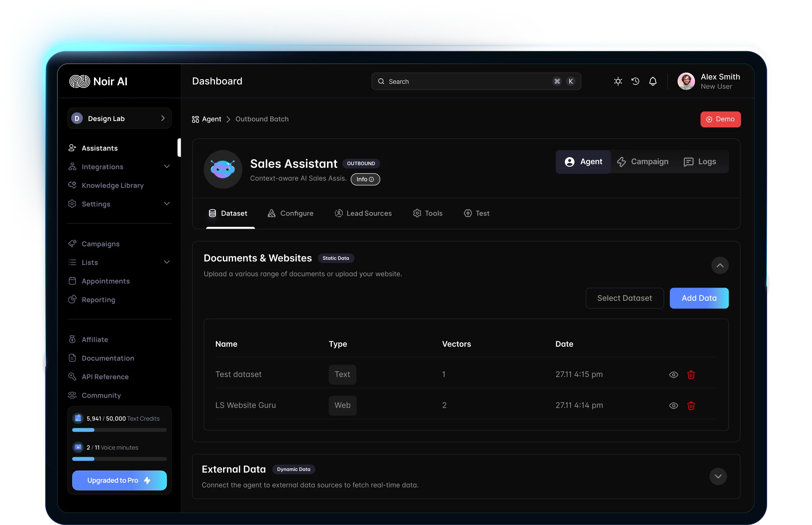Show Test dataset contents via the eye icon
Screen dimensions: 812x525
pyautogui.click(x=673, y=374)
